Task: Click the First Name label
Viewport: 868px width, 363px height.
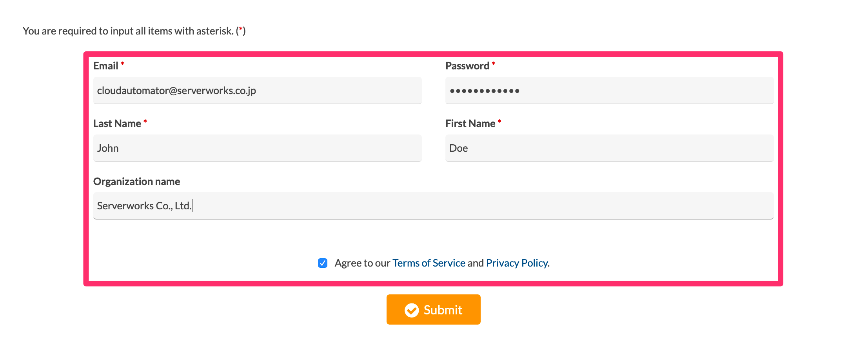Action: pyautogui.click(x=470, y=123)
